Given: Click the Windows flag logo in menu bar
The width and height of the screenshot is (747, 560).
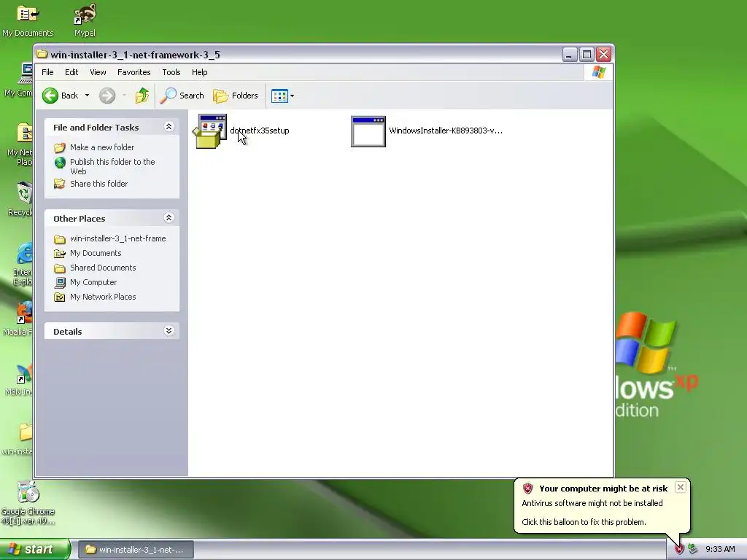Looking at the screenshot, I should (x=598, y=72).
